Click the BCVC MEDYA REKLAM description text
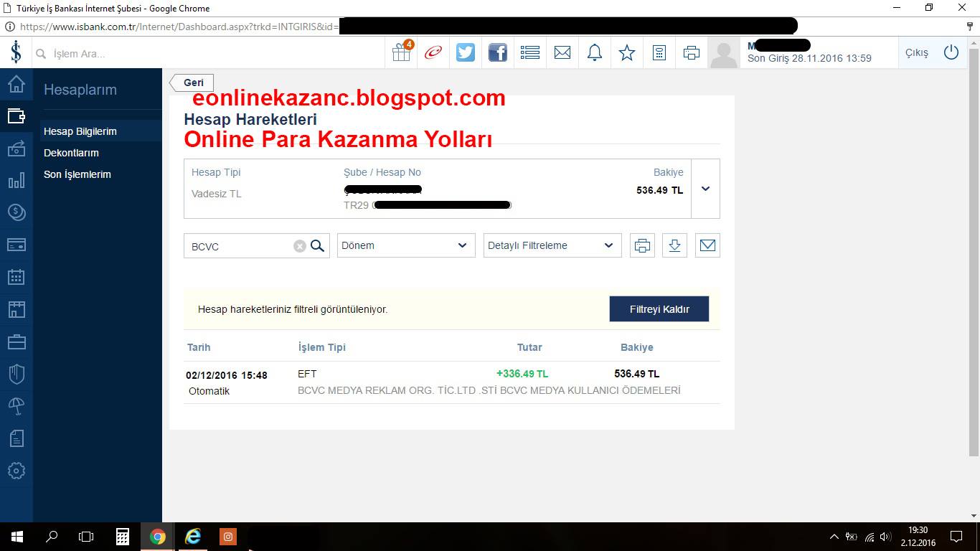 click(x=489, y=390)
